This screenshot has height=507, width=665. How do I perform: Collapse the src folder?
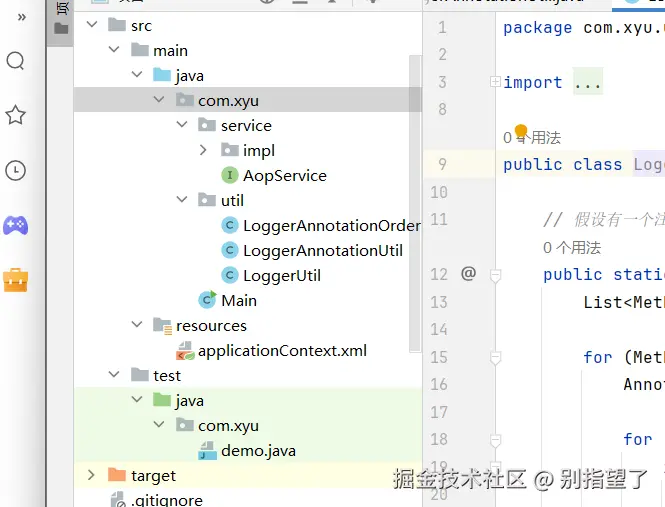pos(92,25)
